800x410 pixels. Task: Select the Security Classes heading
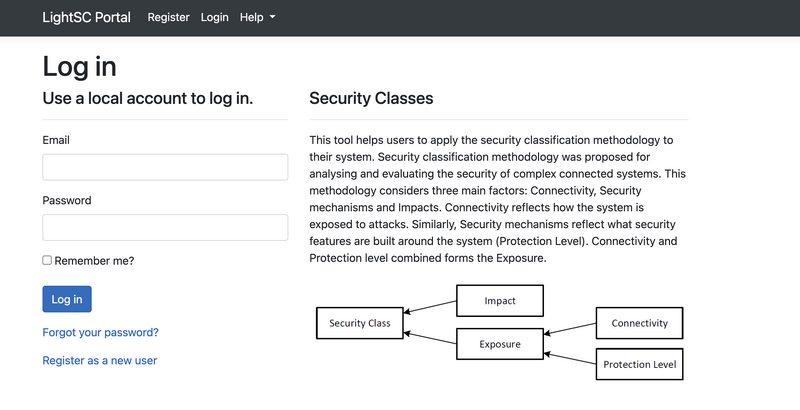pyautogui.click(x=371, y=98)
